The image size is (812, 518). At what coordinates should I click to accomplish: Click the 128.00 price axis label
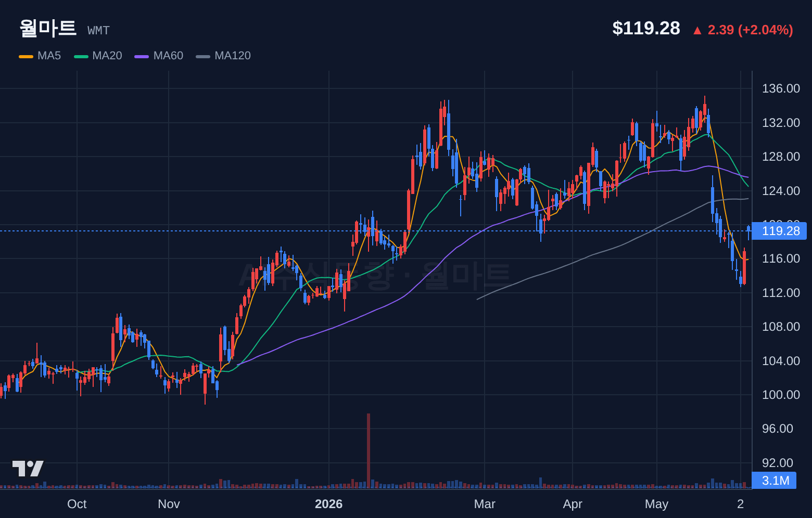pos(781,157)
